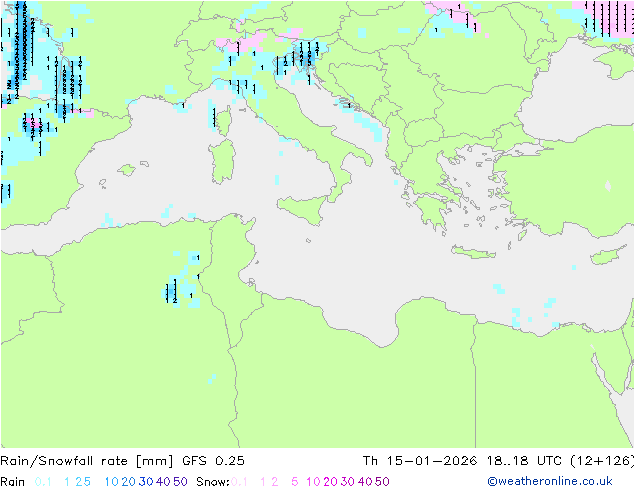634x490 pixels.
Task: Click the "18..18 UTC" time text
Action: (x=524, y=461)
